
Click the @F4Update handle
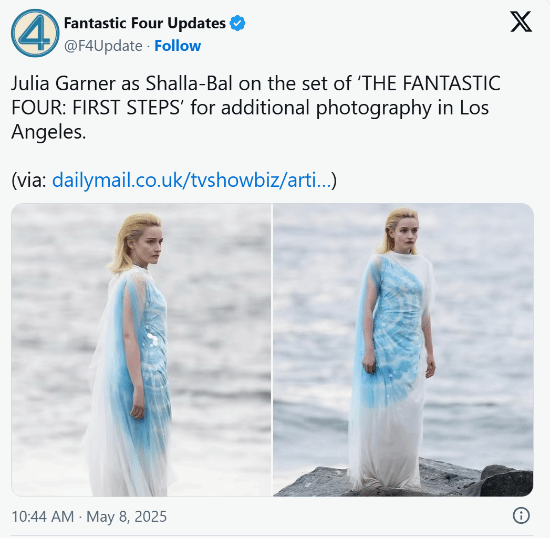(x=103, y=46)
